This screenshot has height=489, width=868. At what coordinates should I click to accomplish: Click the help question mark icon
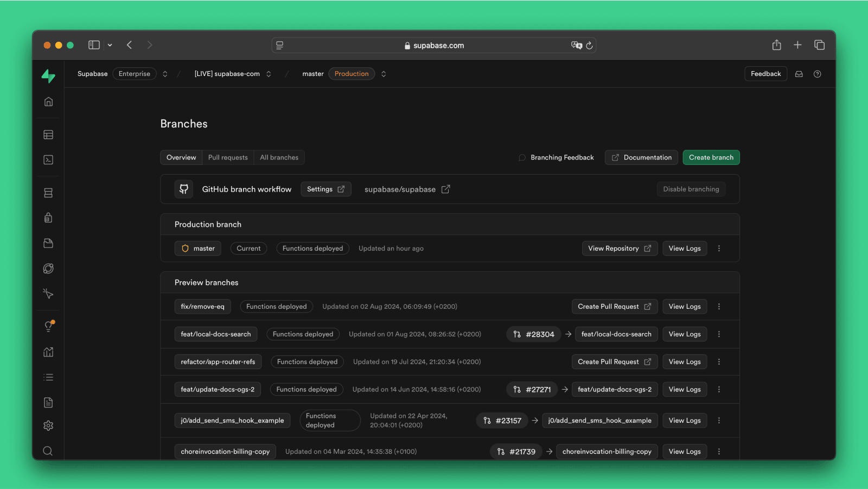[x=818, y=74]
